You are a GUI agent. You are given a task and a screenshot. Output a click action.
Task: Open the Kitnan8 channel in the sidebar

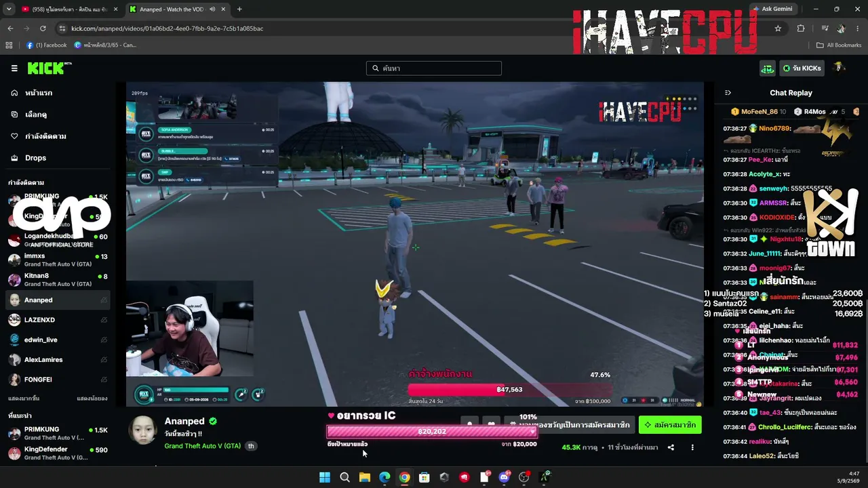58,280
